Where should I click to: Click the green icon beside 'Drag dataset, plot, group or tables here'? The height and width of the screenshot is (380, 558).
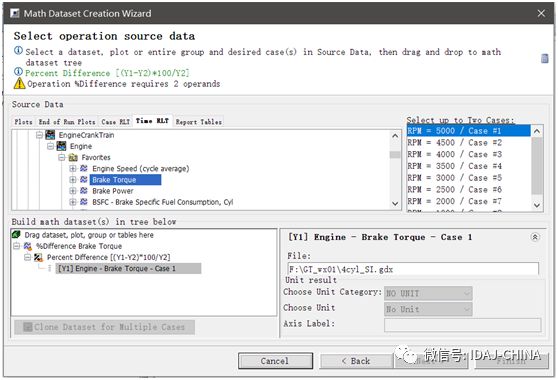(x=16, y=234)
